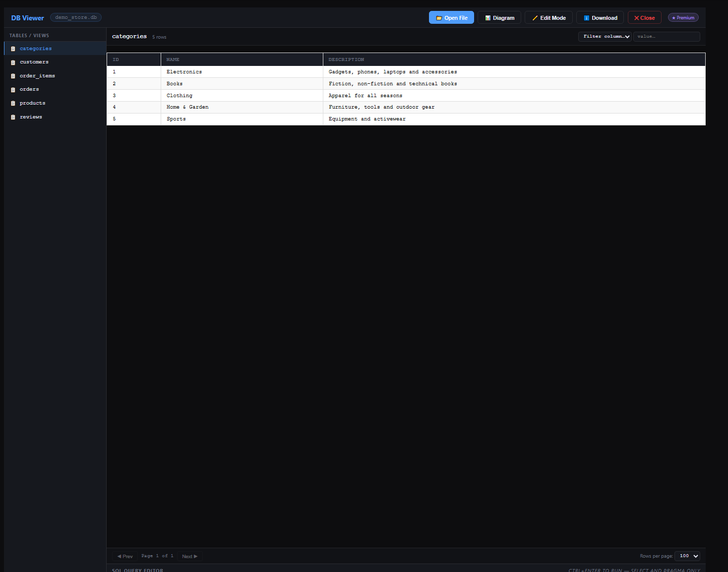Click the table icon beside customers
The image size is (728, 572).
click(x=13, y=62)
